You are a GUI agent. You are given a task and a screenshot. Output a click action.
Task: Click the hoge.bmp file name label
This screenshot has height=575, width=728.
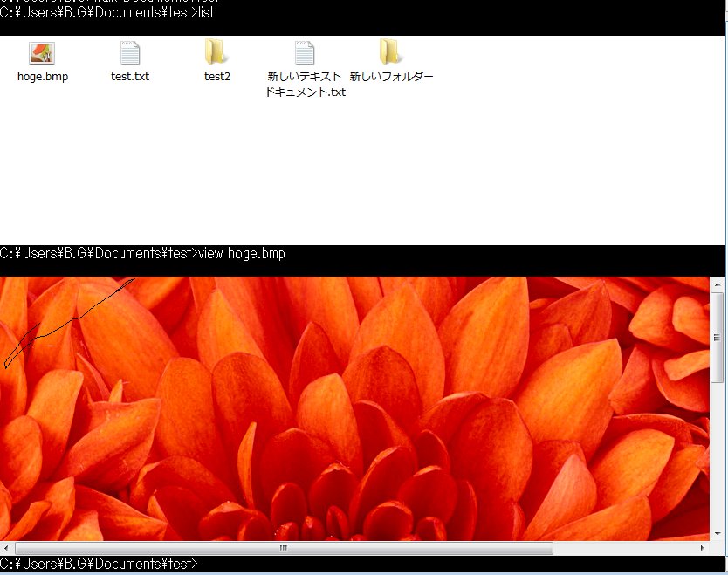pos(43,77)
